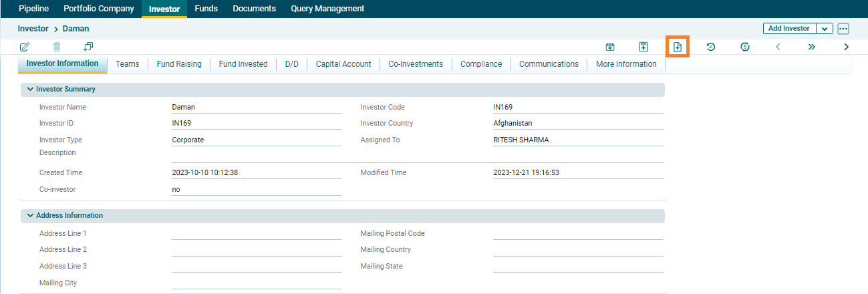This screenshot has height=294, width=868.
Task: Open the more options ellipsis button
Action: (843, 29)
